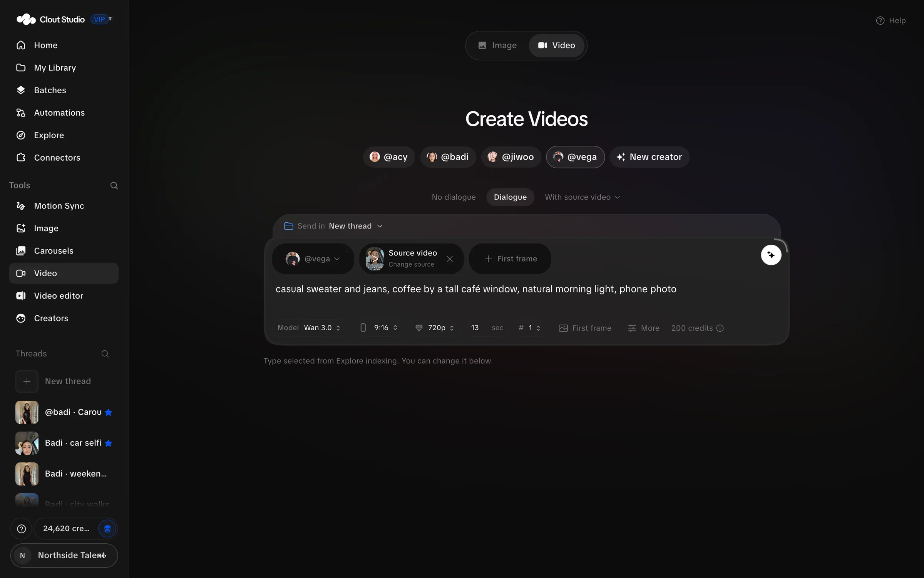
Task: Click the Explore compass icon
Action: (21, 135)
